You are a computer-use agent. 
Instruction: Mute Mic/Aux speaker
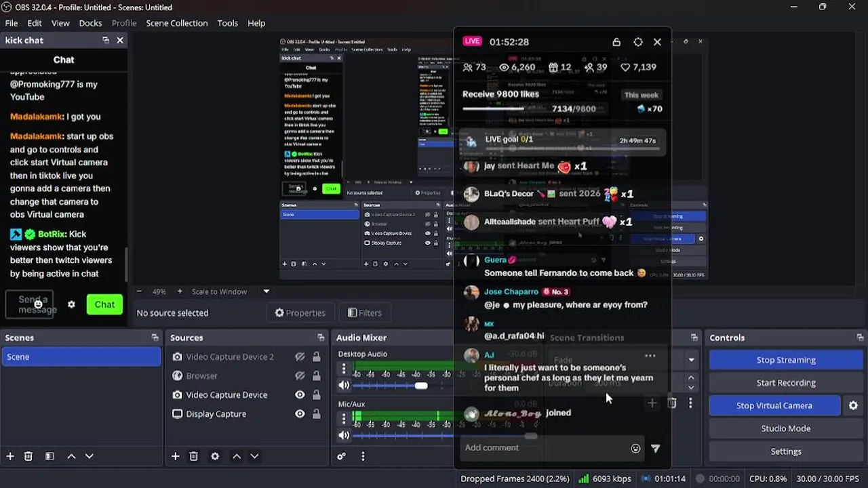click(x=344, y=435)
